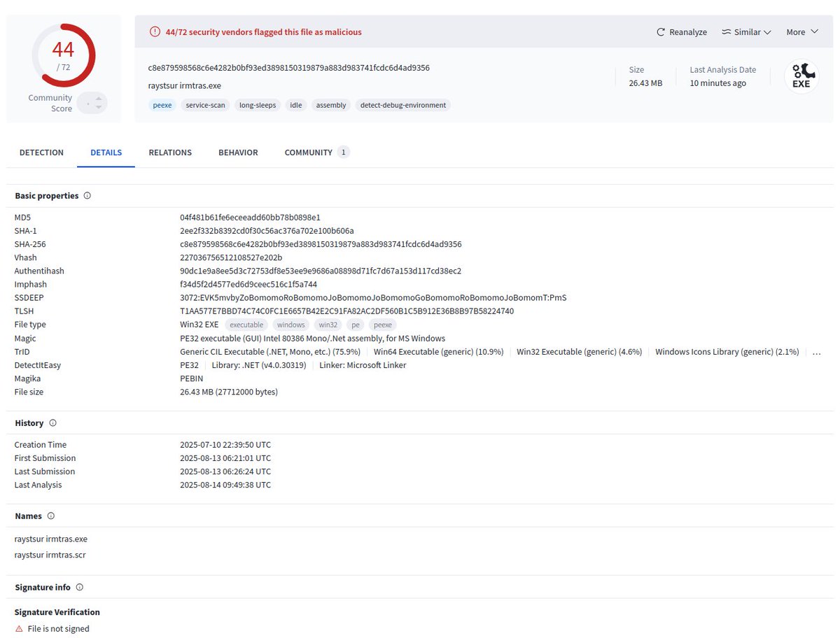Open the More dropdown menu
The image size is (840, 638).
802,32
